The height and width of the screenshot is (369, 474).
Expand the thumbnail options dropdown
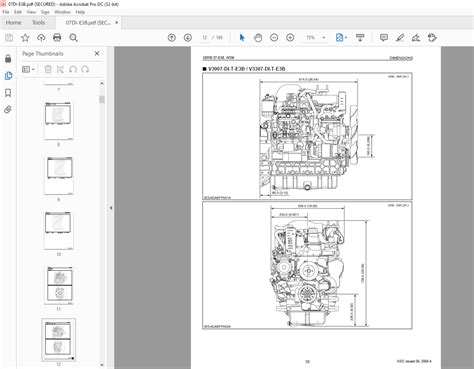click(x=28, y=69)
